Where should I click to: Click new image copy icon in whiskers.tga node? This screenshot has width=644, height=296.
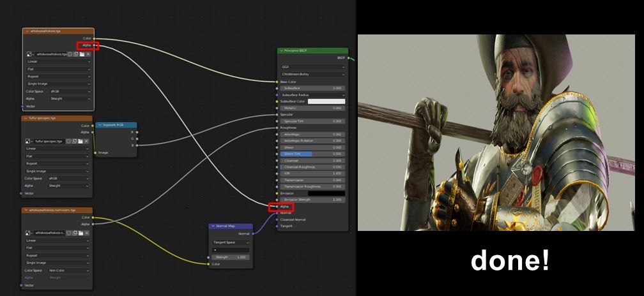pos(76,54)
